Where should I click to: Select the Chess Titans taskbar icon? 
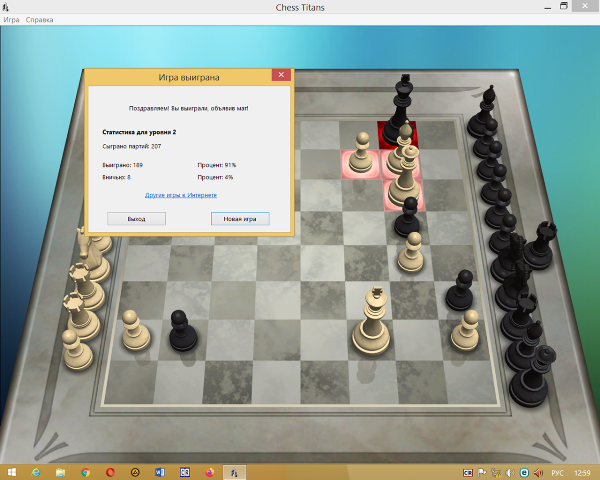coord(234,472)
